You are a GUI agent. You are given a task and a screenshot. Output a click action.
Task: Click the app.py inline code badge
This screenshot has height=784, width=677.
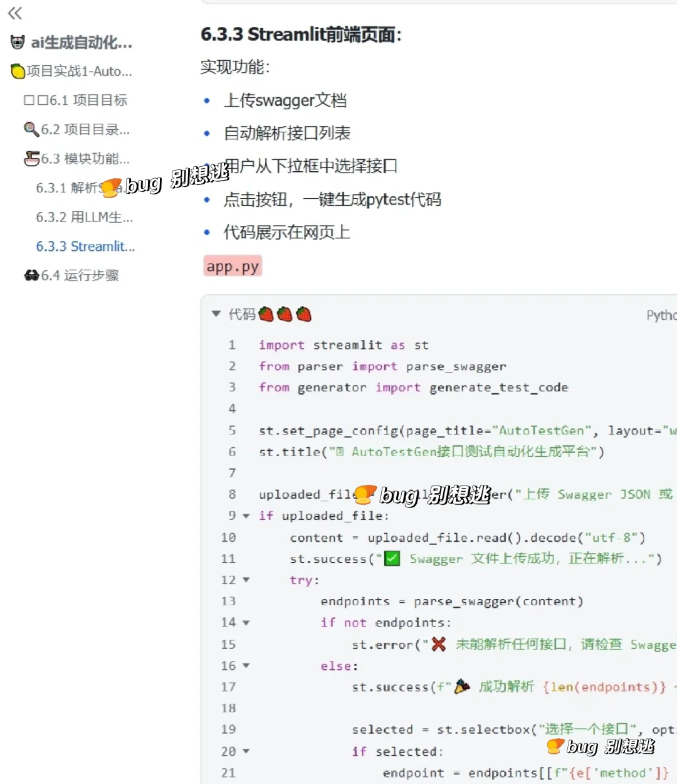(x=232, y=266)
